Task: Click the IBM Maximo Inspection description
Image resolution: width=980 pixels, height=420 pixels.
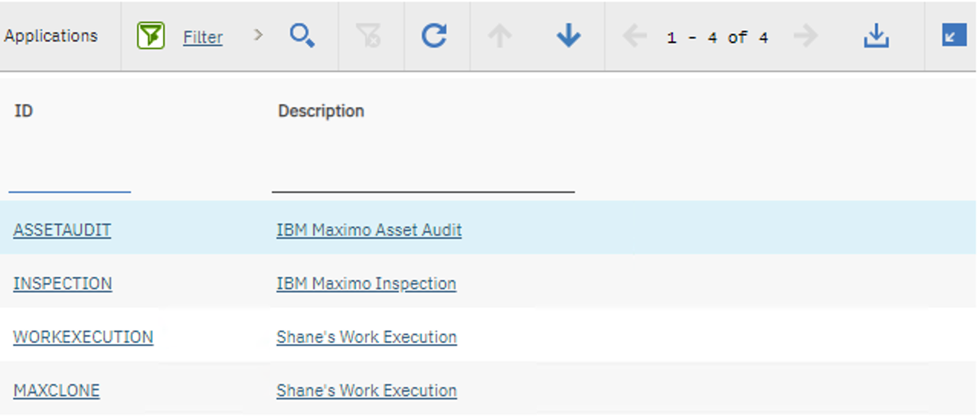Action: coord(366,284)
